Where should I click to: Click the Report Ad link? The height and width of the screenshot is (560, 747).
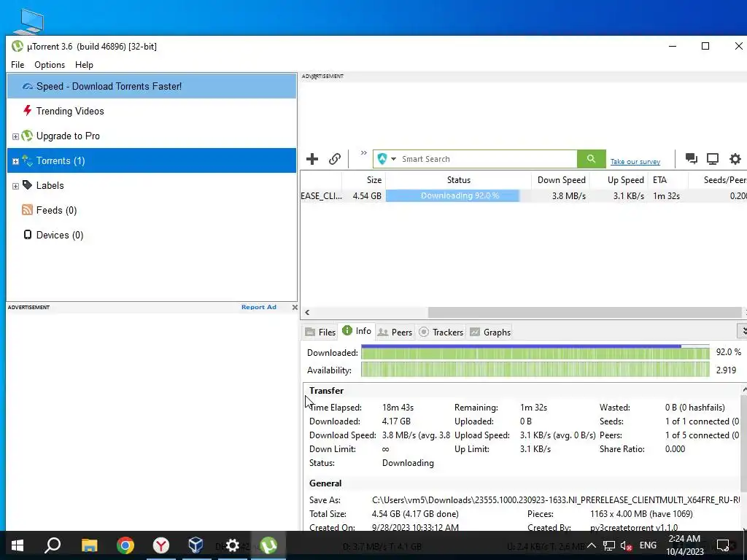[259, 307]
